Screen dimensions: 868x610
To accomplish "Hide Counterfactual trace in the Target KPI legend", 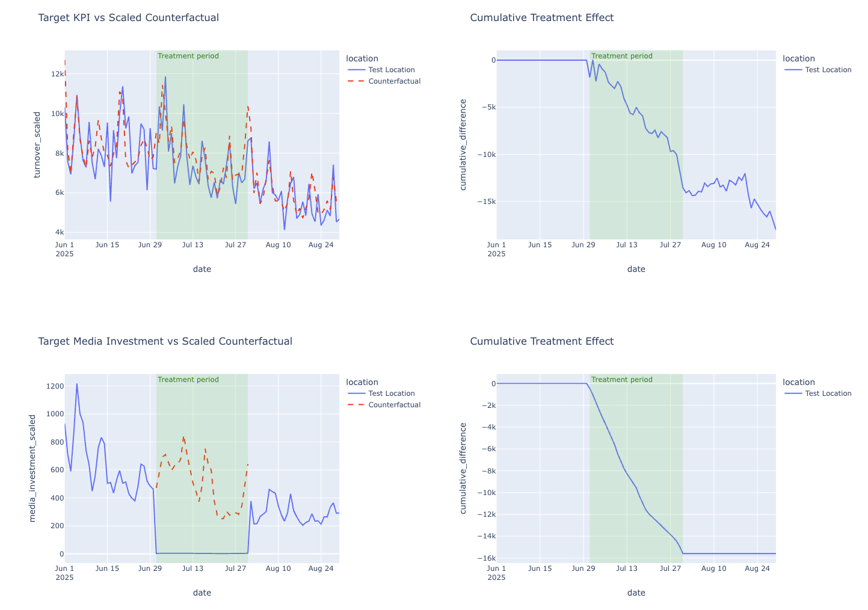I will click(x=394, y=81).
